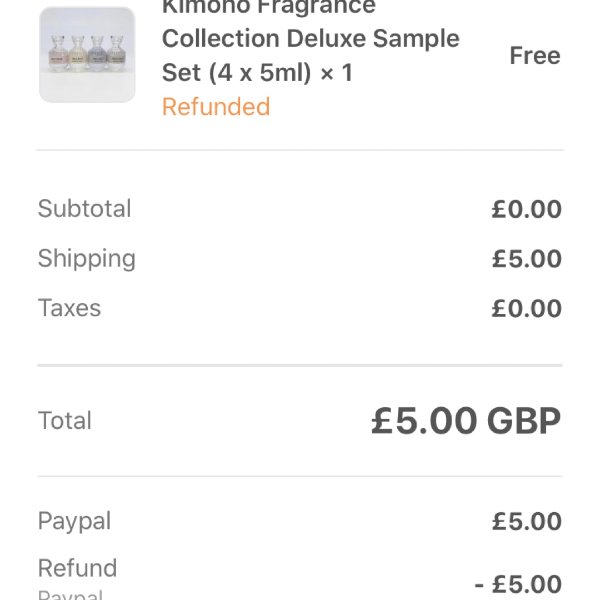
Task: Tap the divider line above Total
Action: tap(300, 365)
